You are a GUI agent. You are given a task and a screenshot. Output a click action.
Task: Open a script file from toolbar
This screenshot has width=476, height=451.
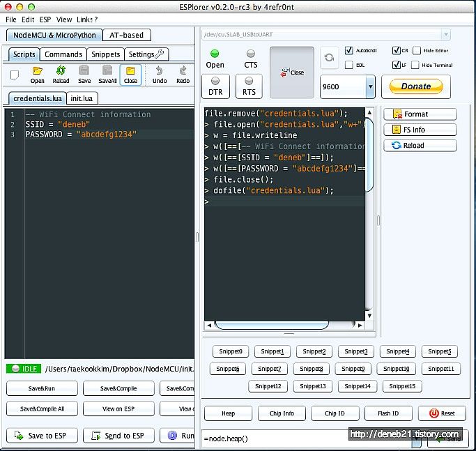[x=38, y=75]
